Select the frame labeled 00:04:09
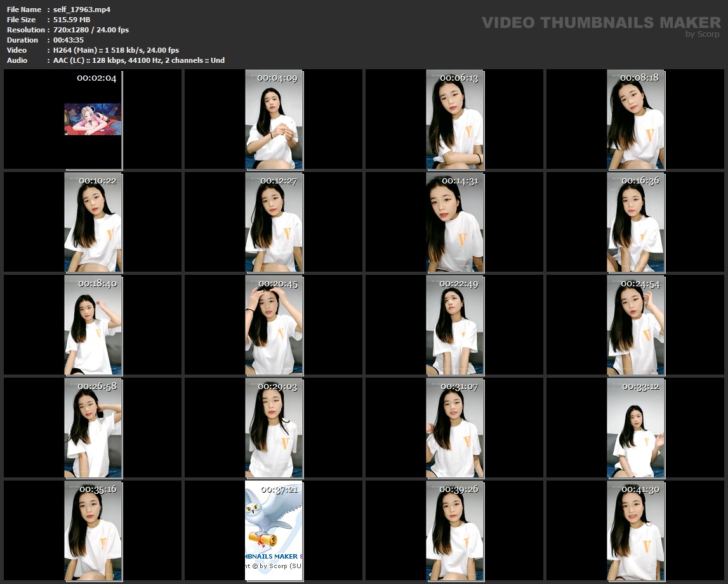This screenshot has width=728, height=584. [274, 119]
